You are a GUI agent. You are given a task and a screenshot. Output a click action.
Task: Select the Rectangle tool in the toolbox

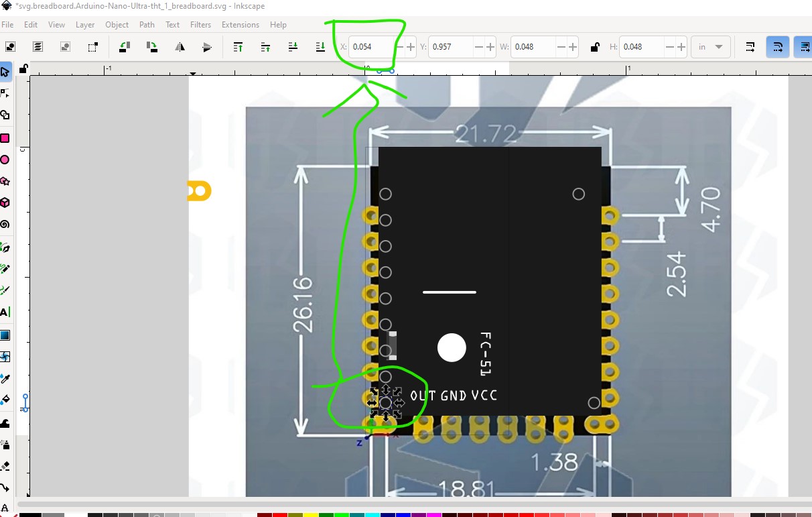(x=5, y=138)
